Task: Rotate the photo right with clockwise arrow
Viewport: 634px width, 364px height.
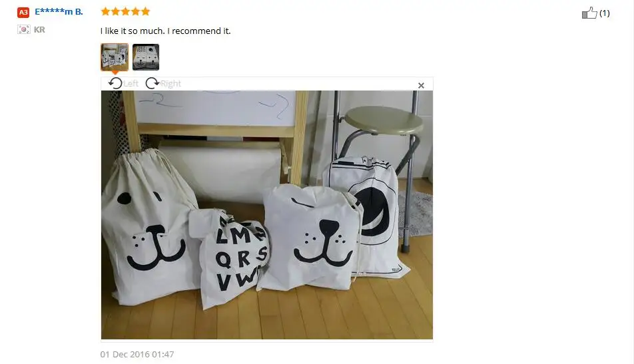Action: (x=152, y=83)
